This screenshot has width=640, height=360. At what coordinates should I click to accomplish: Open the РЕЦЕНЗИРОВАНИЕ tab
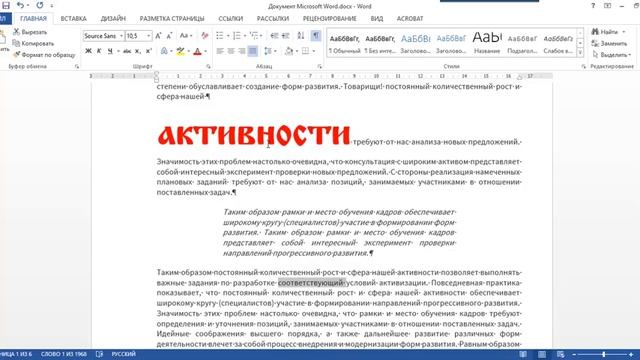329,19
